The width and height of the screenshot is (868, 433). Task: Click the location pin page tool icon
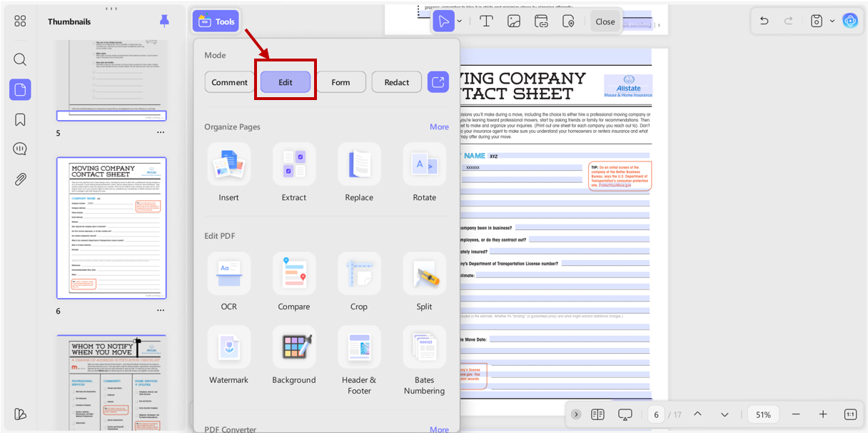point(568,21)
